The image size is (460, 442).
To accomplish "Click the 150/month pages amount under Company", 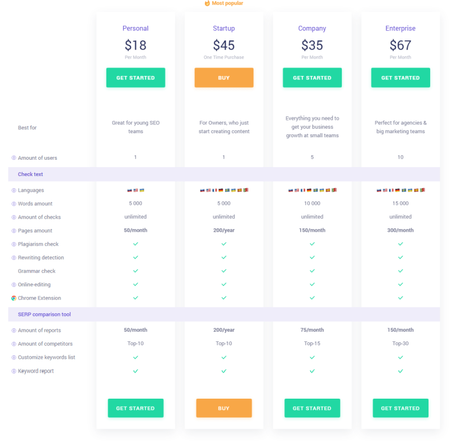I will pos(312,230).
